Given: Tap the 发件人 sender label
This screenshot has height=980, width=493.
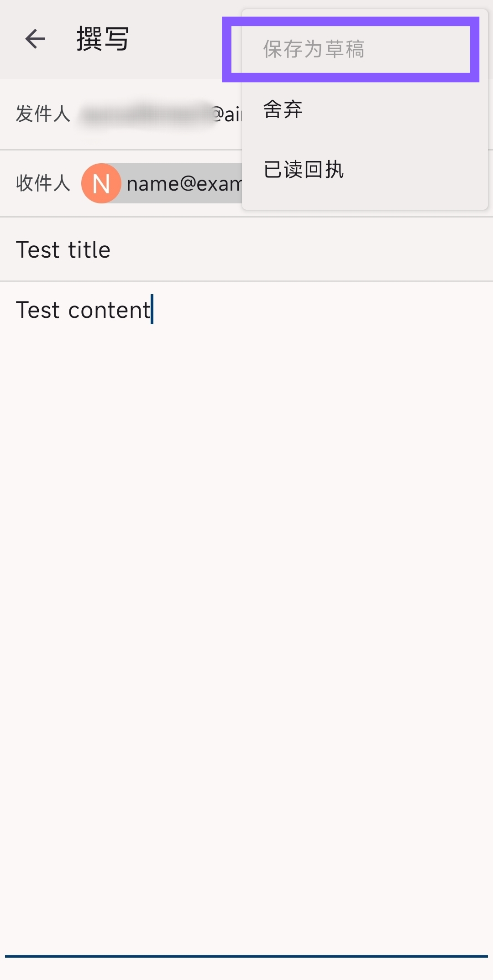Looking at the screenshot, I should pyautogui.click(x=43, y=114).
